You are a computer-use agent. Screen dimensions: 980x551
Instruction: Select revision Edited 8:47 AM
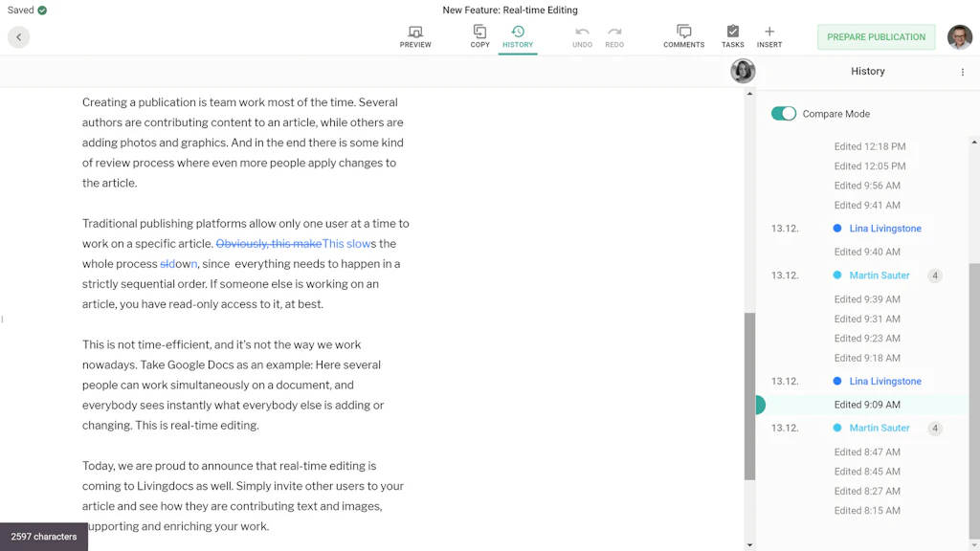(867, 452)
